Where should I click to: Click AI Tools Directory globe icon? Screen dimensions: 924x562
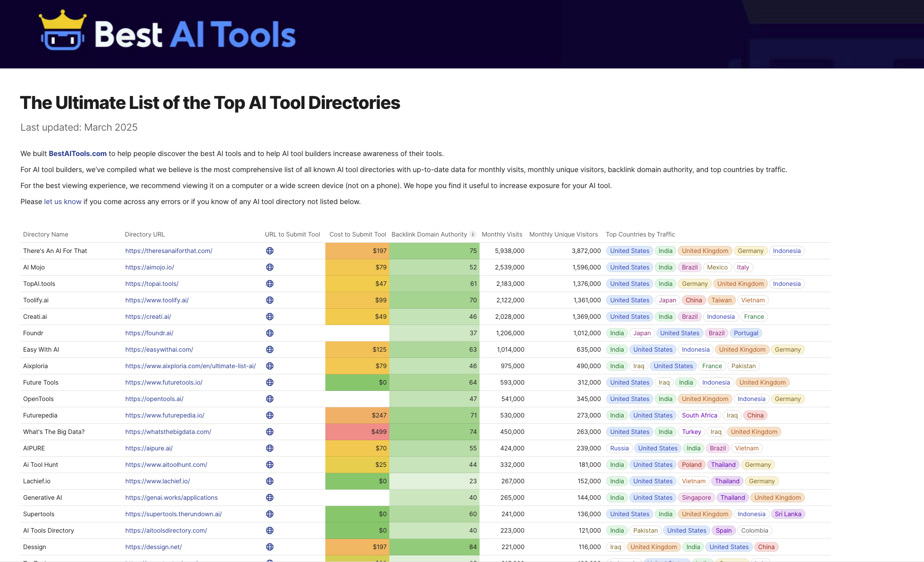coord(269,530)
